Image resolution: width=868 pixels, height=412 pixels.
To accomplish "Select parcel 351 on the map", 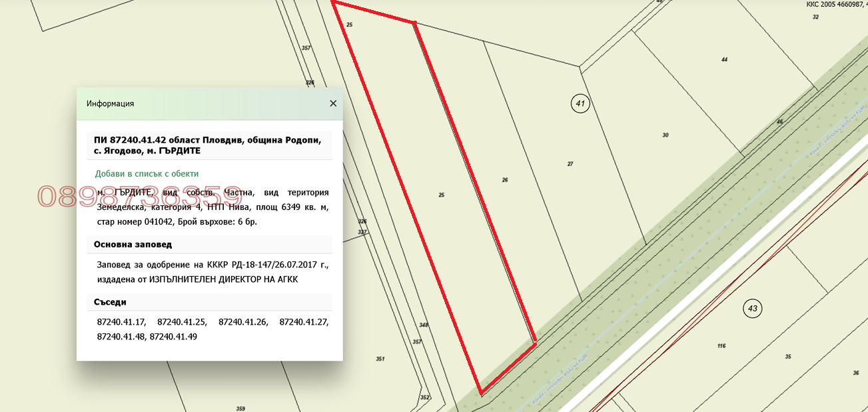I will click(380, 359).
